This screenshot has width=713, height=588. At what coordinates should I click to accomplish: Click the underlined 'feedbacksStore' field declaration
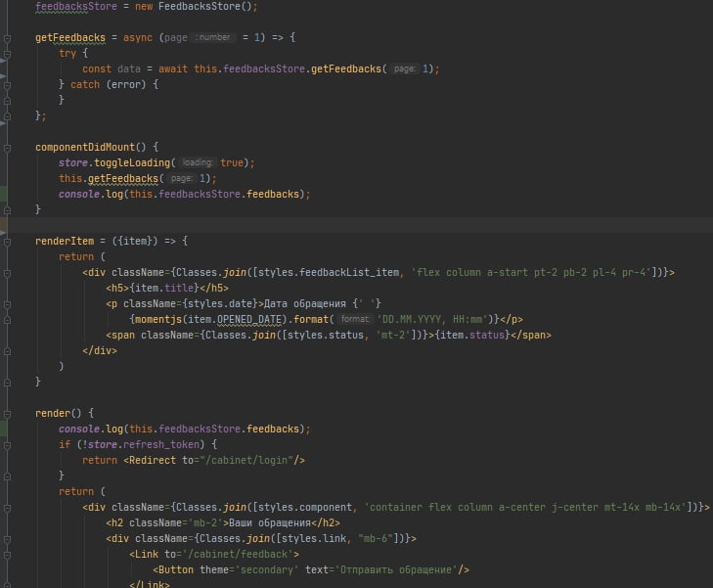coord(76,7)
